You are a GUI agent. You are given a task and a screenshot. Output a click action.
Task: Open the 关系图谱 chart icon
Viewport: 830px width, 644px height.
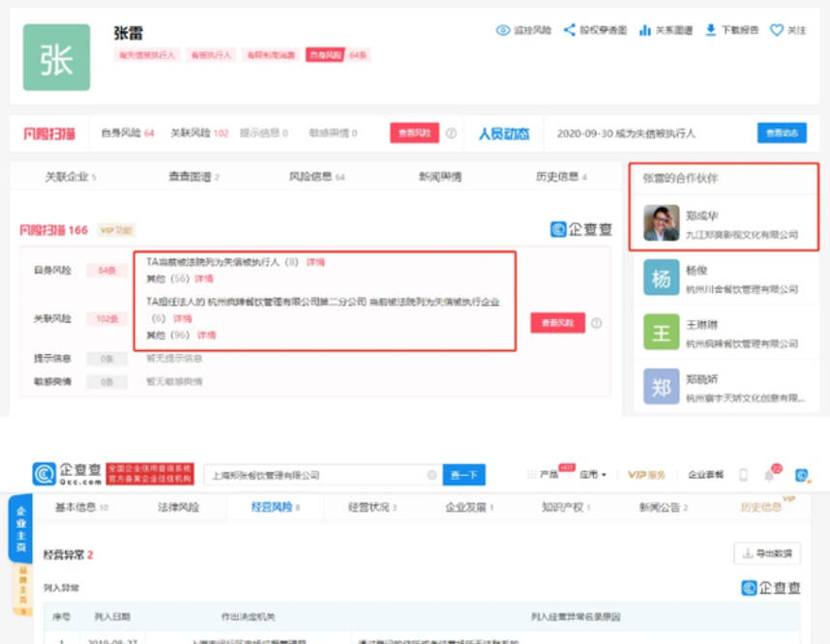[645, 30]
